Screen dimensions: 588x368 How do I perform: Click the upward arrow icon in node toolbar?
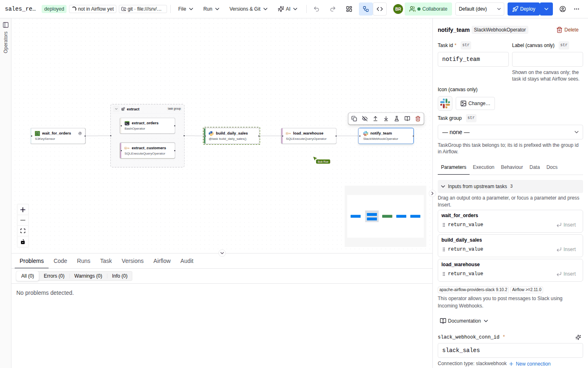[x=375, y=119]
